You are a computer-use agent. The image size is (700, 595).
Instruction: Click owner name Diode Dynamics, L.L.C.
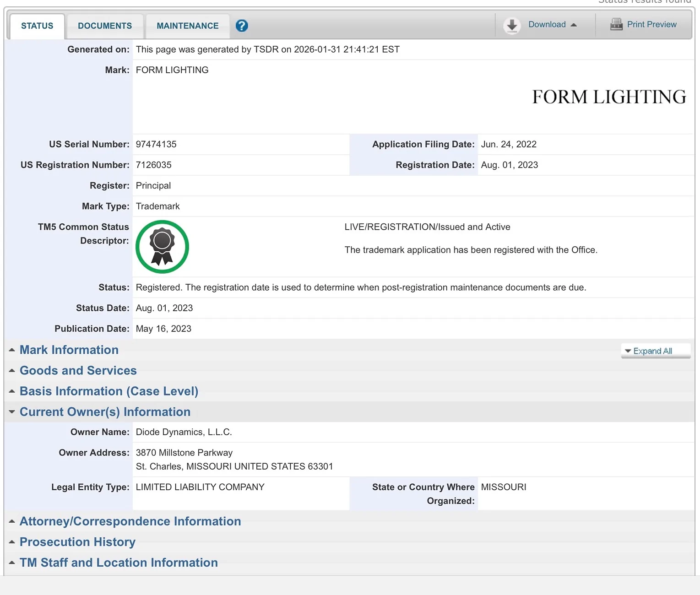184,432
